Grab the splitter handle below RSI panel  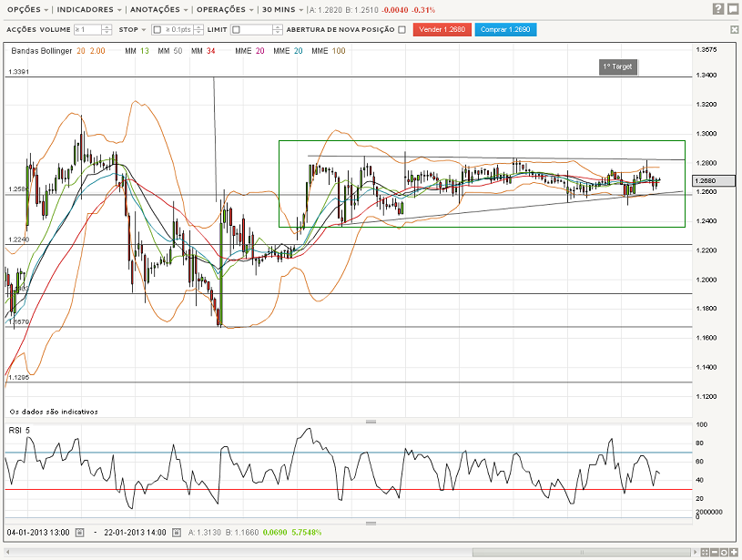(x=371, y=524)
